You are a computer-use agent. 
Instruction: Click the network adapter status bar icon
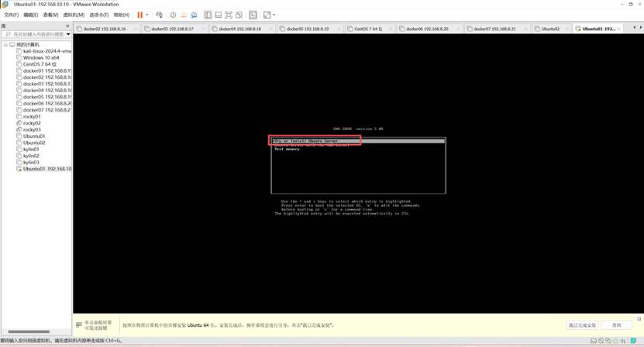(608, 341)
